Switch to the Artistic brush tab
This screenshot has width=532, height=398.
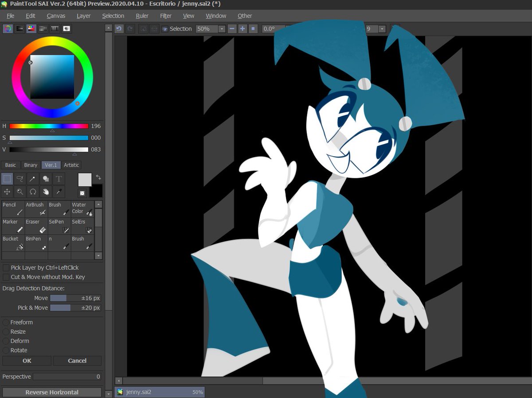pos(71,165)
